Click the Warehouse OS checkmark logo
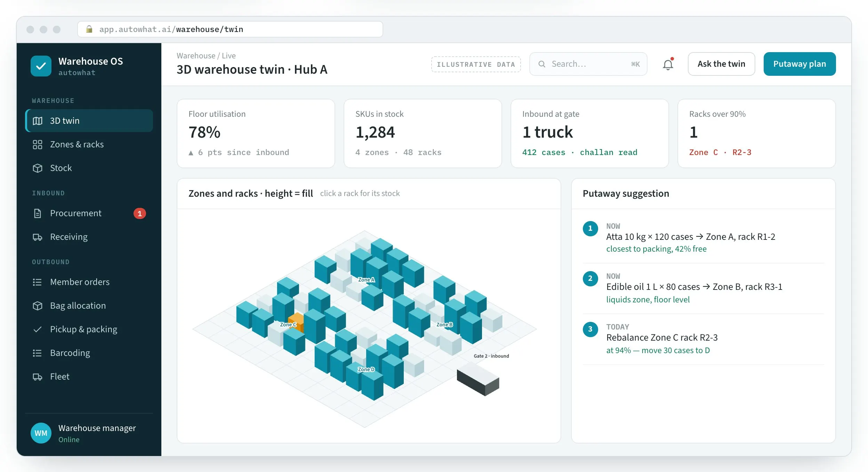This screenshot has width=868, height=472. (x=41, y=66)
